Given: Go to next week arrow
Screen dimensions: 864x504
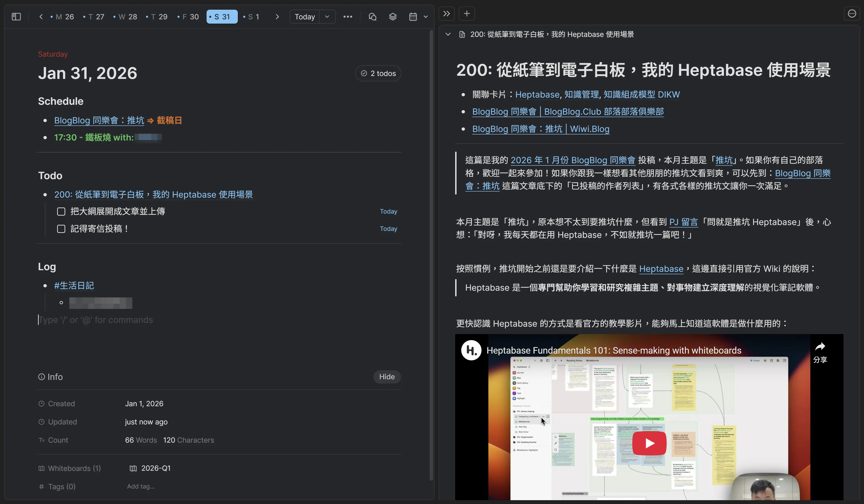Looking at the screenshot, I should (x=277, y=16).
